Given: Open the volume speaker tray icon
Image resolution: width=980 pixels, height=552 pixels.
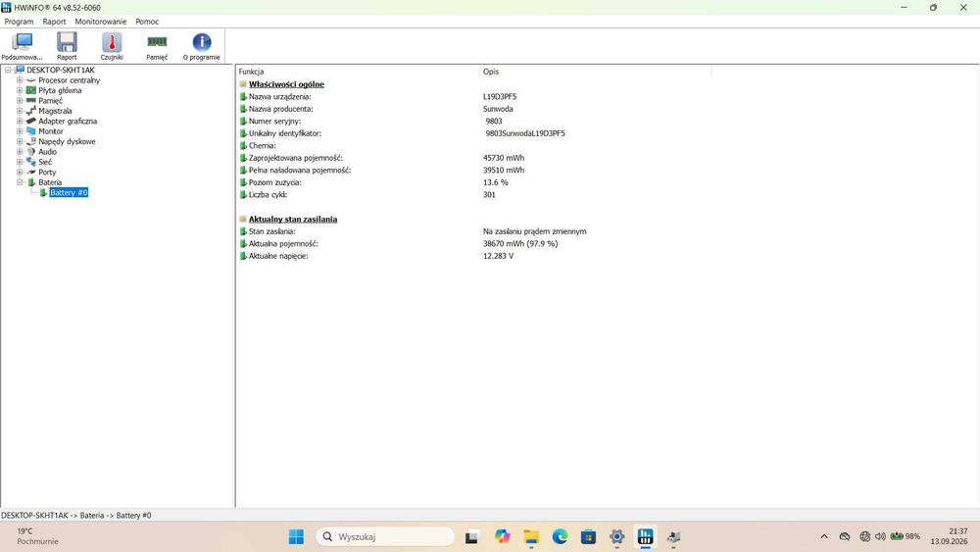Looking at the screenshot, I should pyautogui.click(x=880, y=536).
